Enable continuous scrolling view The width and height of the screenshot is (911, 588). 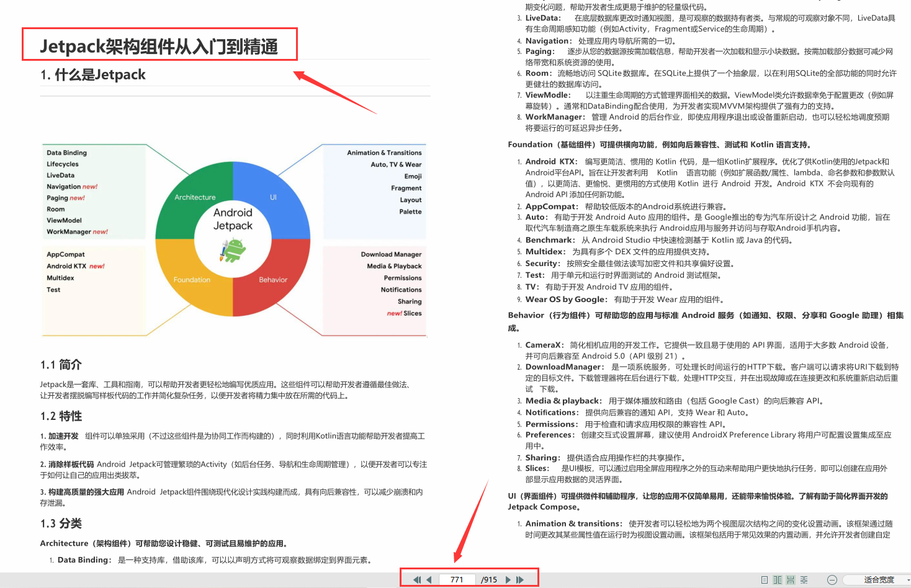[791, 580]
